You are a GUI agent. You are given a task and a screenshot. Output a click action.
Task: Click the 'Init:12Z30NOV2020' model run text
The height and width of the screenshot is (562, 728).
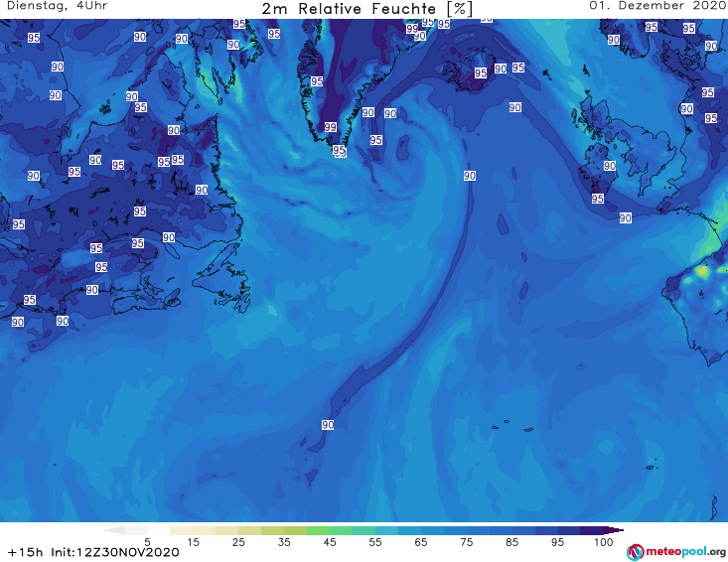tap(114, 552)
